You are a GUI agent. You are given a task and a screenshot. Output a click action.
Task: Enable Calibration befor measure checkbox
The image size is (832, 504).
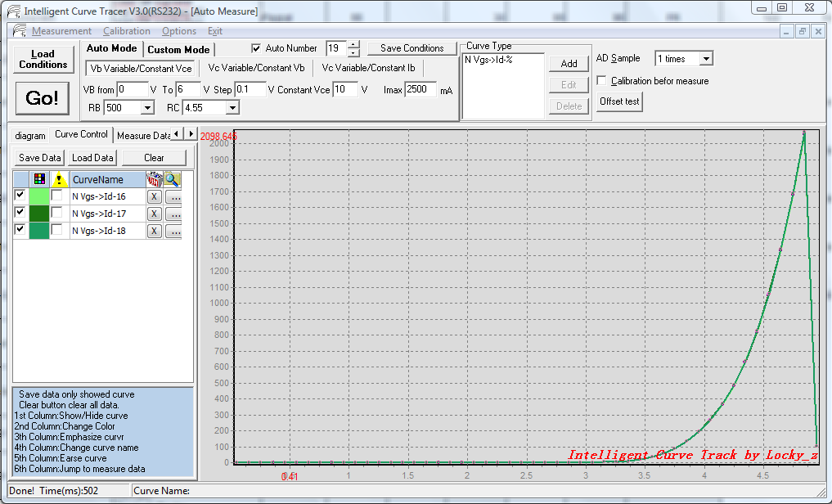tap(602, 81)
